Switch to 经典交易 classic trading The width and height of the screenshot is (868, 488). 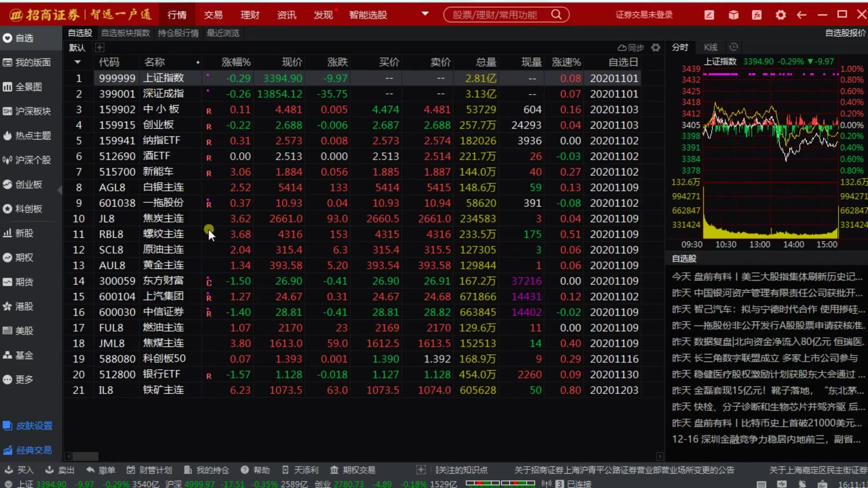click(28, 450)
